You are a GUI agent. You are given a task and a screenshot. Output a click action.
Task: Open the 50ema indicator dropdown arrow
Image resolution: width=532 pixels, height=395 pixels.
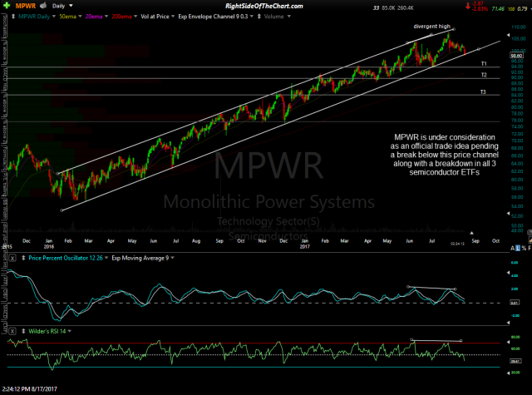click(80, 17)
